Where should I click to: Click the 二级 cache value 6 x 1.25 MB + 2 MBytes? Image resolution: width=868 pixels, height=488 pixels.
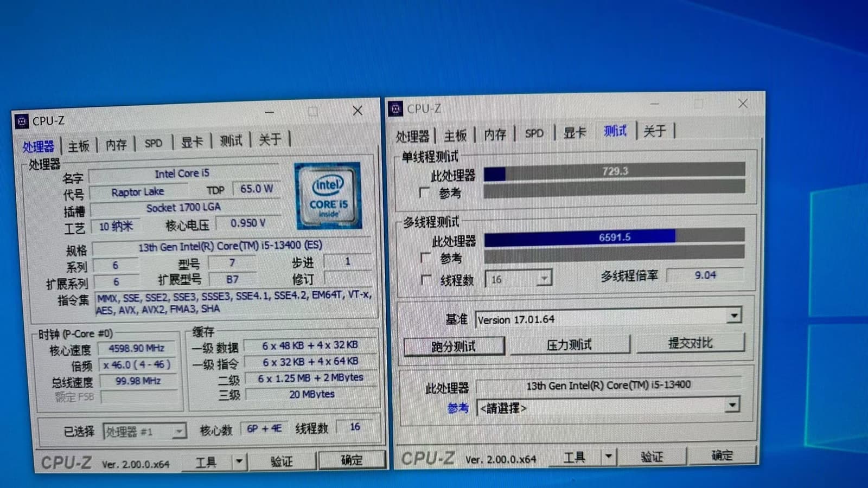(311, 378)
